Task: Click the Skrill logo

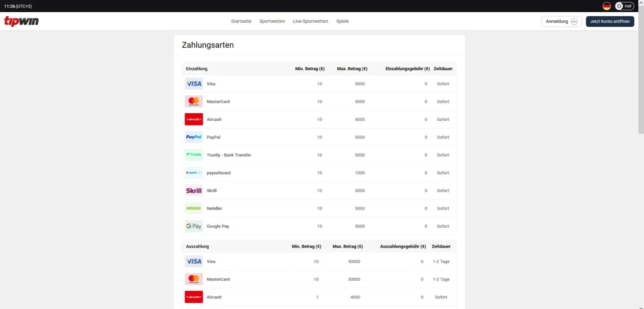Action: point(194,191)
